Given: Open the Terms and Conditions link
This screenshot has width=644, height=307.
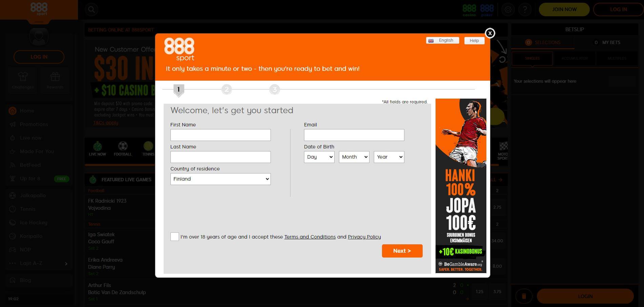Looking at the screenshot, I should pyautogui.click(x=309, y=237).
